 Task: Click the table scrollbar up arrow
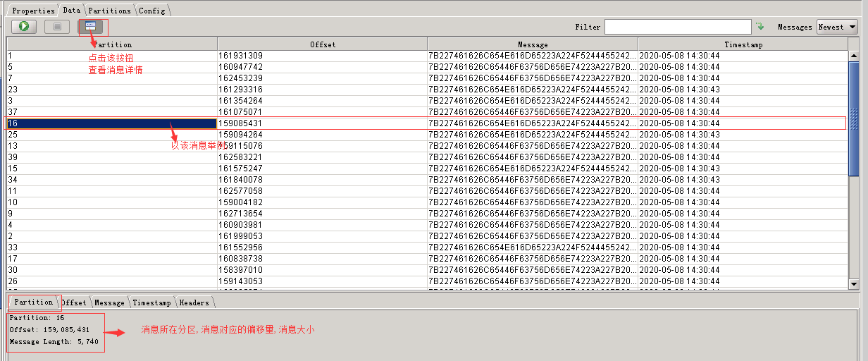point(854,56)
